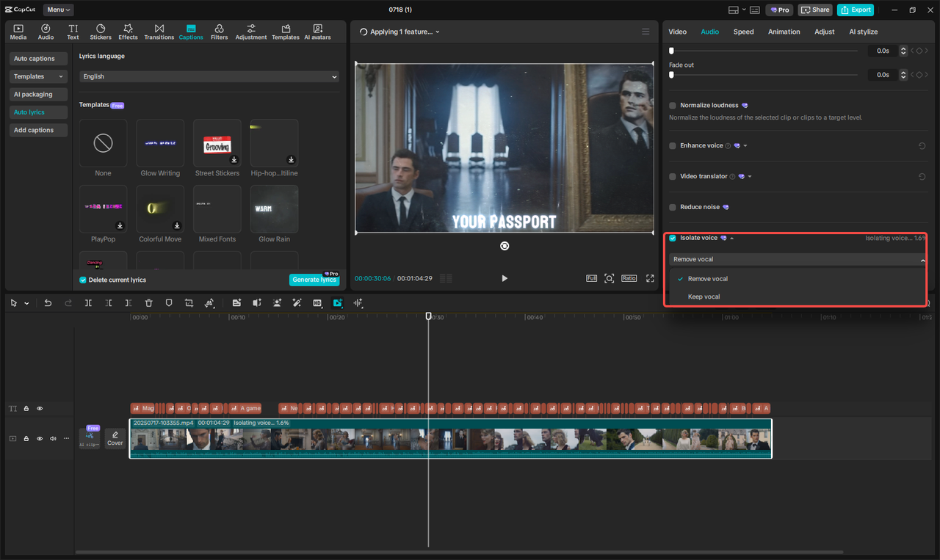Reset the Video translator setting

tap(922, 177)
